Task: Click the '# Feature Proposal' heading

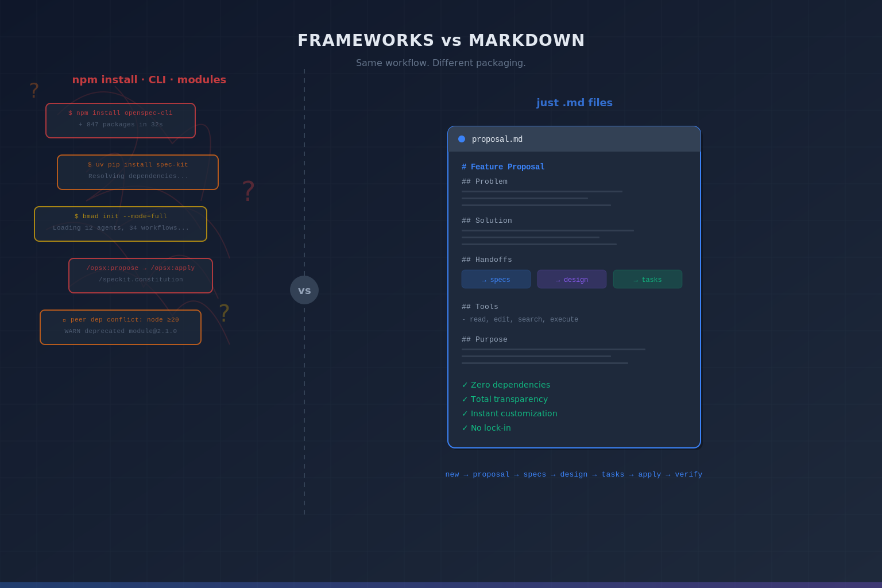Action: [x=503, y=167]
